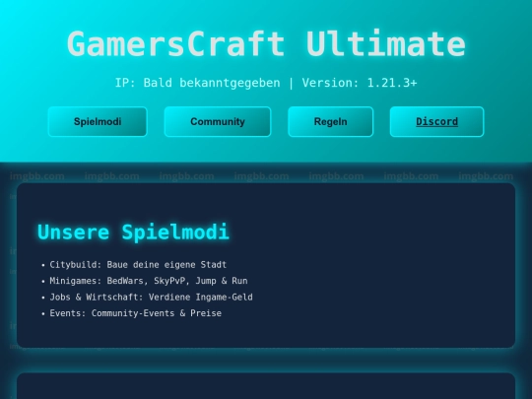Select the 'IP: Bald bekanntgegeben' server info text
The height and width of the screenshot is (399, 532).
pos(197,83)
